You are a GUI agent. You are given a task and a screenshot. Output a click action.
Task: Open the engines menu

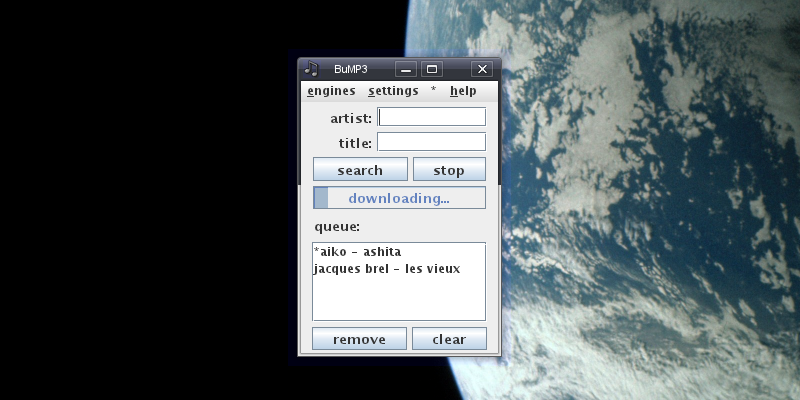(331, 91)
